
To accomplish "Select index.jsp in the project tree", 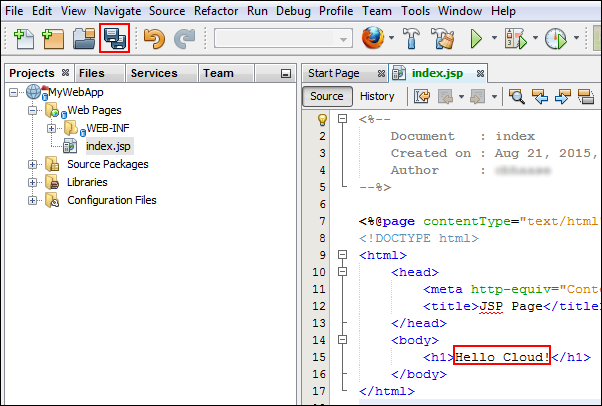I will (x=108, y=146).
